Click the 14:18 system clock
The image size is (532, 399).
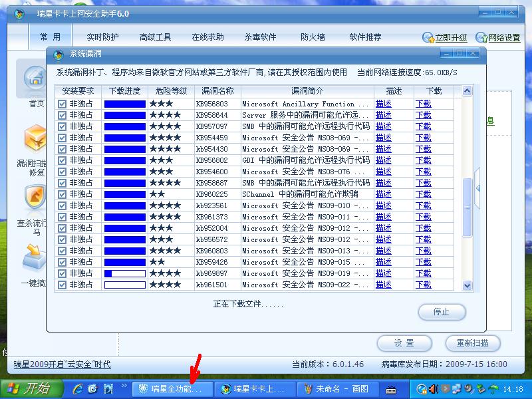point(513,389)
